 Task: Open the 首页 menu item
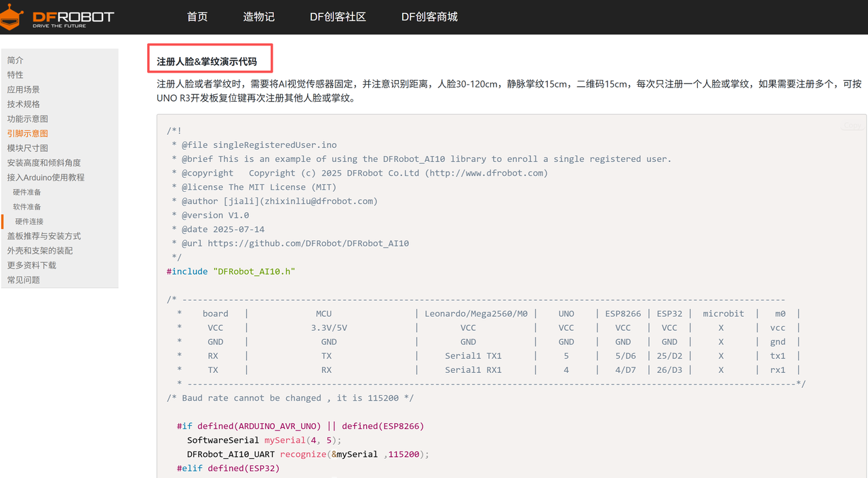pyautogui.click(x=197, y=17)
